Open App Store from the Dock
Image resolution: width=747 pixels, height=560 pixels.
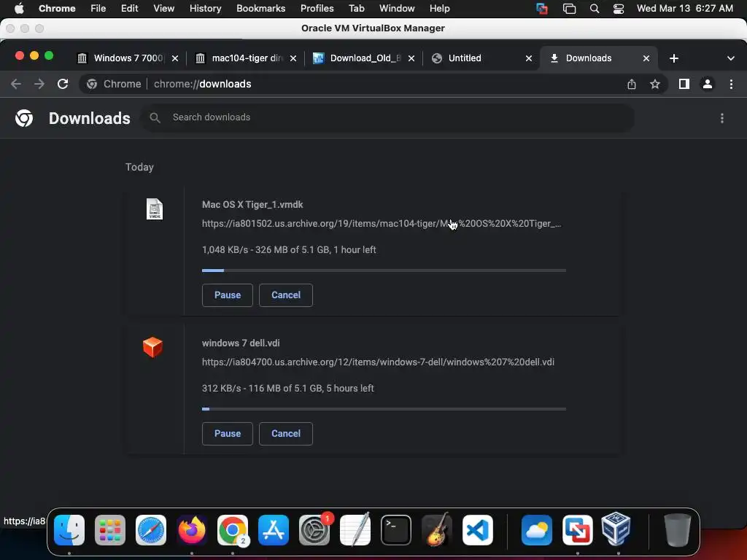tap(274, 530)
